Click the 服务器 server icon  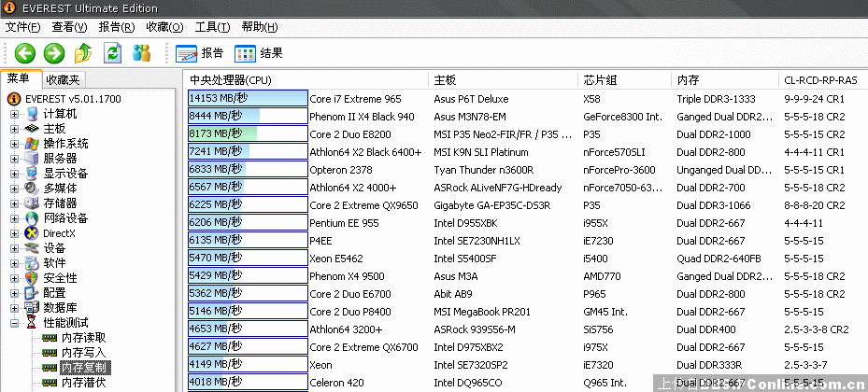[32, 159]
